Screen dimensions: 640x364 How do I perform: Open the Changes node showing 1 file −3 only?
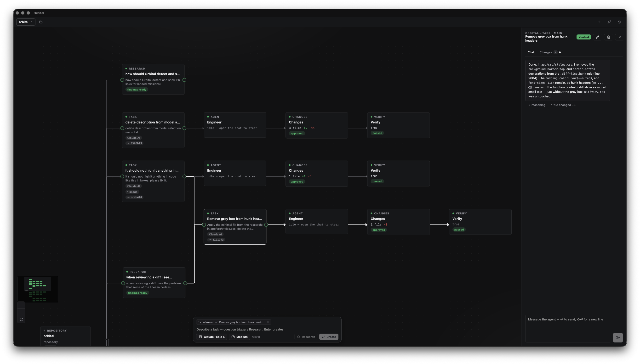(x=398, y=222)
